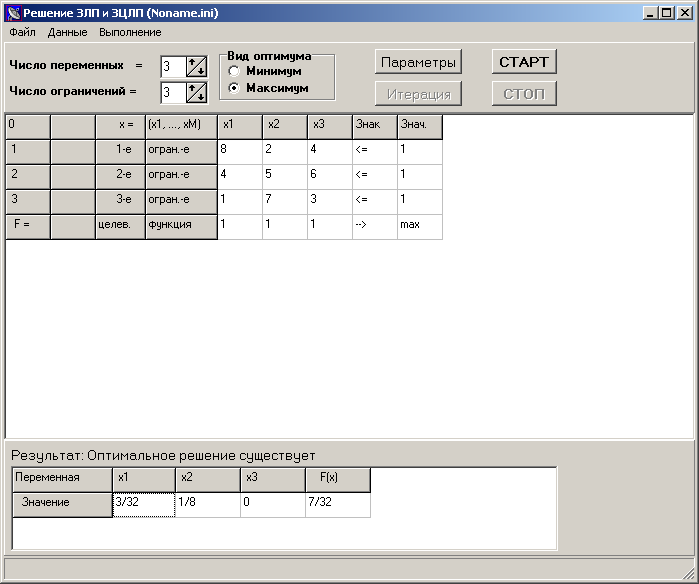Screen dimensions: 699x584
Task: Click the sign cell of constraint 1
Action: click(x=375, y=152)
